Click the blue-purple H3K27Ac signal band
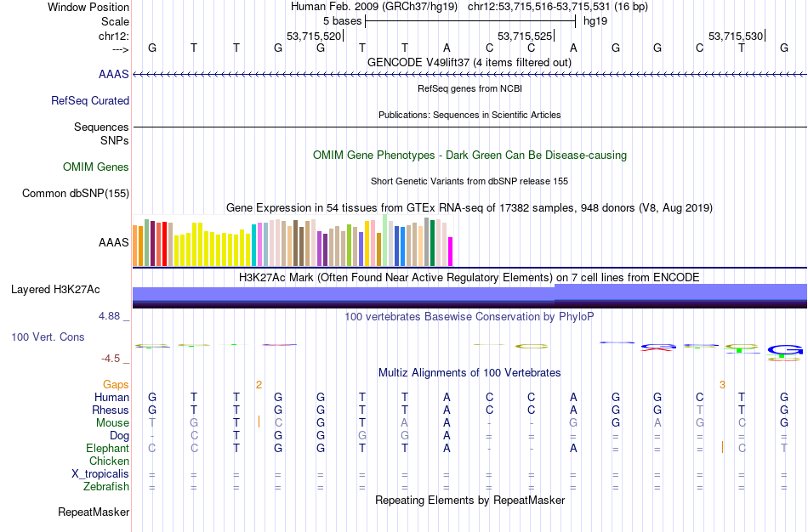Image resolution: width=808 pixels, height=532 pixels. [x=469, y=296]
